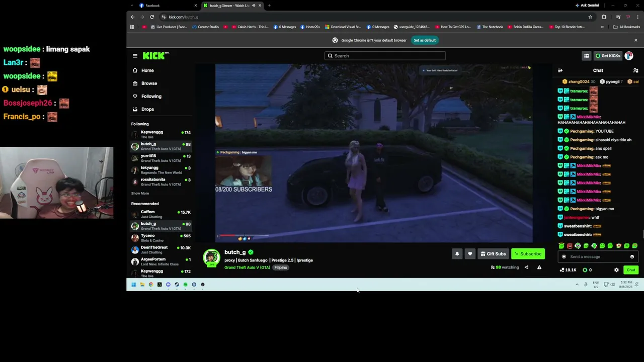Dismiss the default browser notification bar
Image resolution: width=644 pixels, height=362 pixels.
635,40
